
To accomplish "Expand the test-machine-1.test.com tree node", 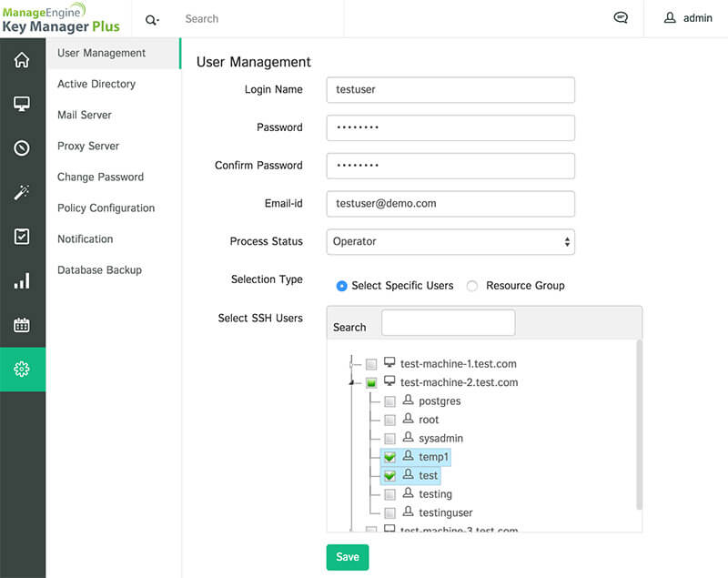I will point(351,364).
